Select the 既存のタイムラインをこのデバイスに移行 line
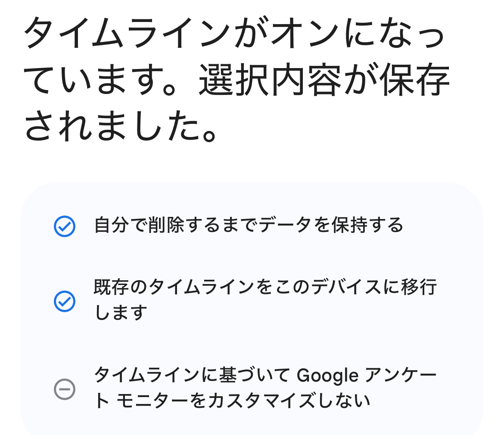Image resolution: width=504 pixels, height=435 pixels. click(265, 288)
